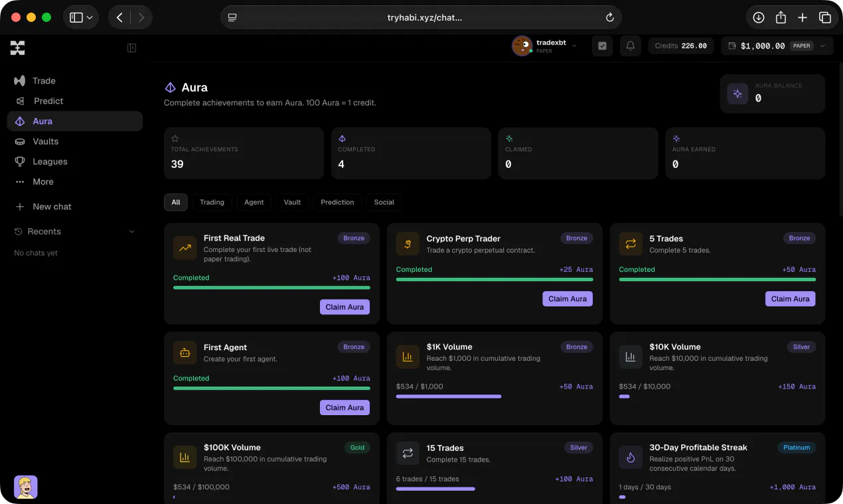
Task: Open Safari sidebar options dropdown arrow
Action: pyautogui.click(x=89, y=17)
